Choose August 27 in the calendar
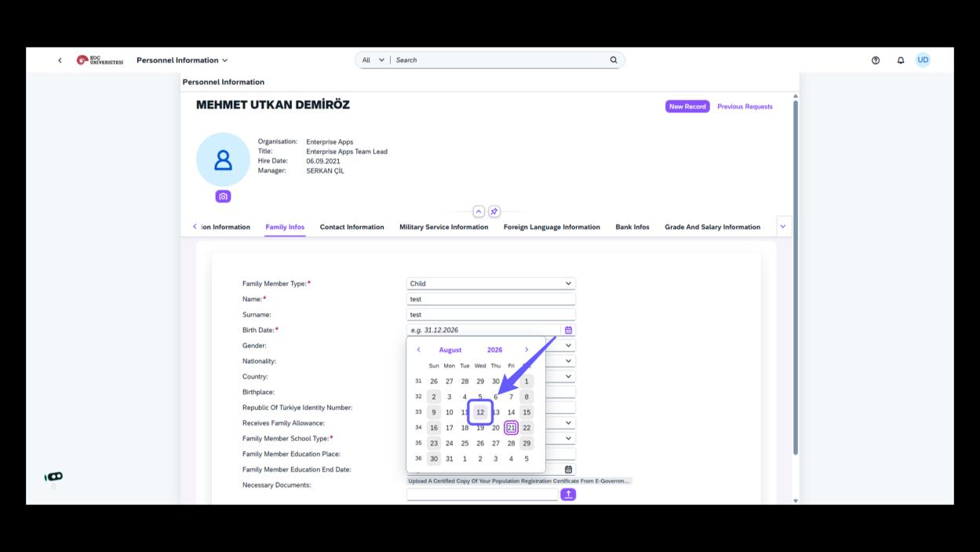The width and height of the screenshot is (980, 552). tap(496, 444)
